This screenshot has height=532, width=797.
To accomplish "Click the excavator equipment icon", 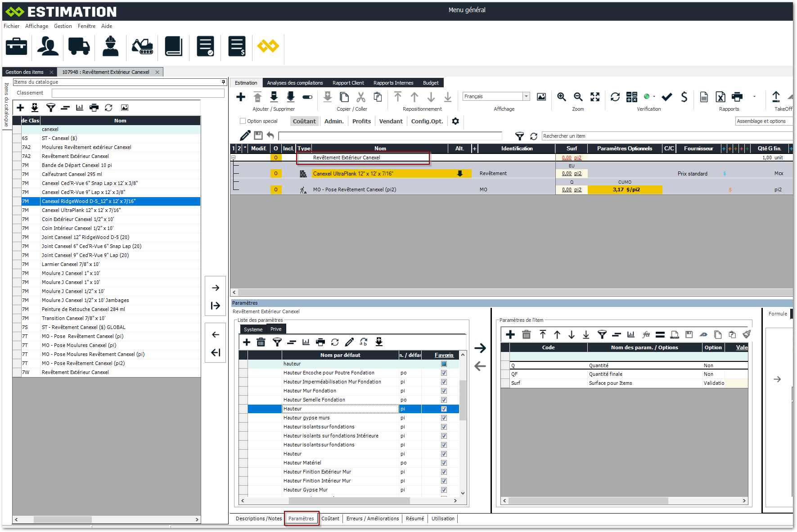I will 142,46.
